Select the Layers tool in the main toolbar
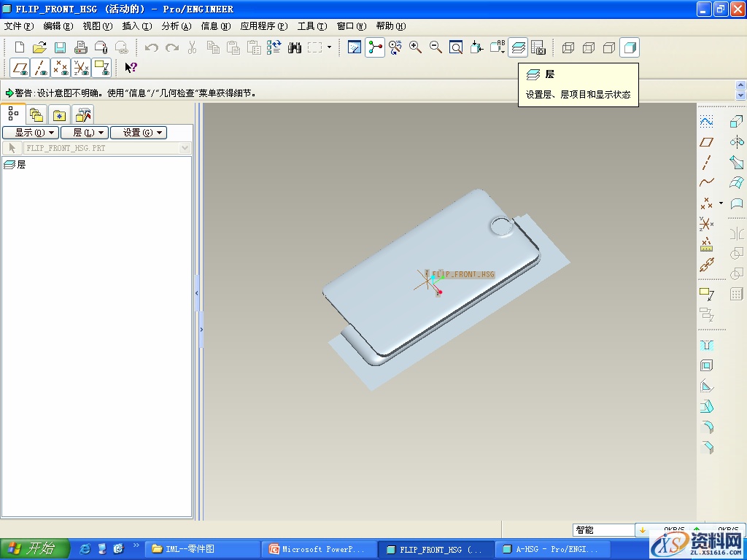This screenshot has width=747, height=560. (x=518, y=47)
